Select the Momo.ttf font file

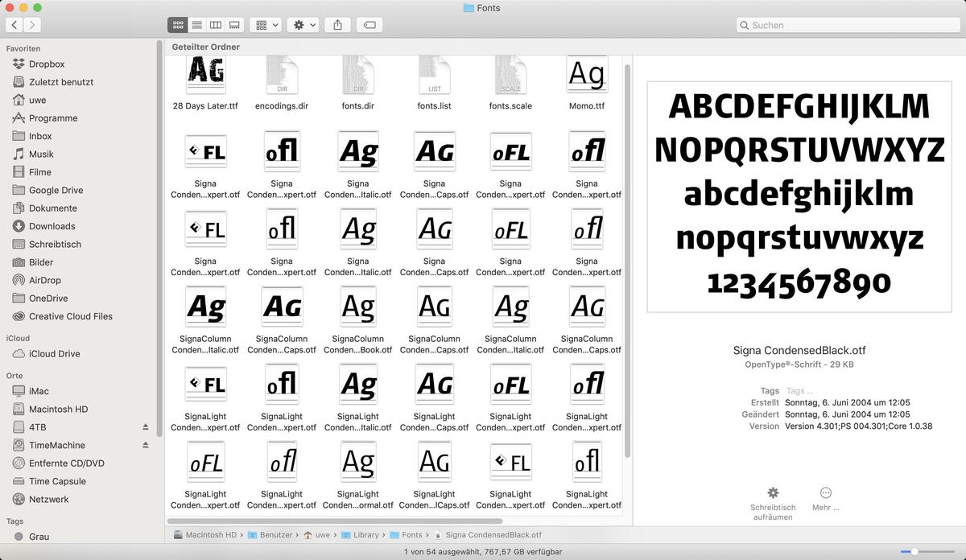(587, 82)
